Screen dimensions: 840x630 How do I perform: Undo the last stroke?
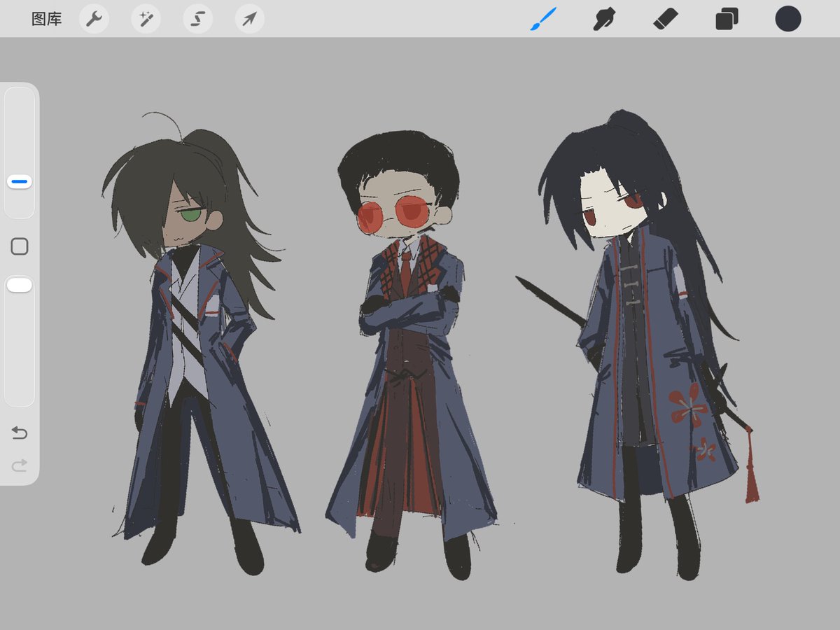pyautogui.click(x=20, y=433)
